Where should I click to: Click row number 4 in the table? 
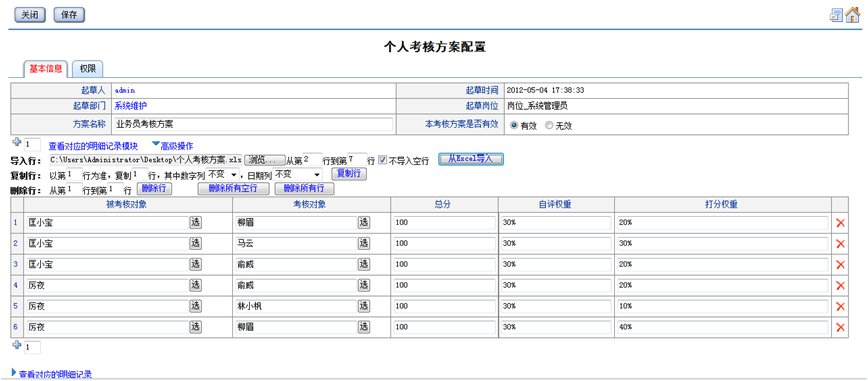point(16,285)
